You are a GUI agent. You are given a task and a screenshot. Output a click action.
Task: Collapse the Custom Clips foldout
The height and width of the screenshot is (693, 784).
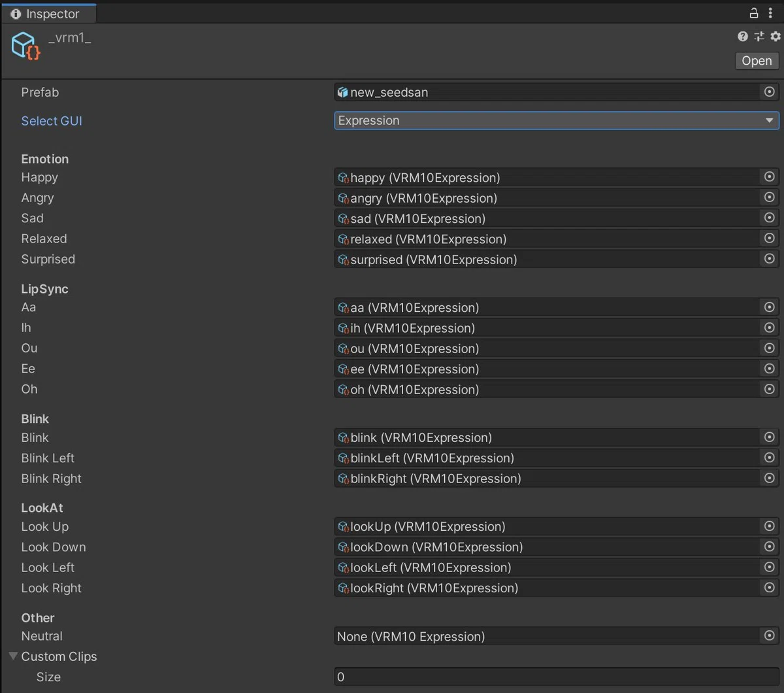[13, 656]
